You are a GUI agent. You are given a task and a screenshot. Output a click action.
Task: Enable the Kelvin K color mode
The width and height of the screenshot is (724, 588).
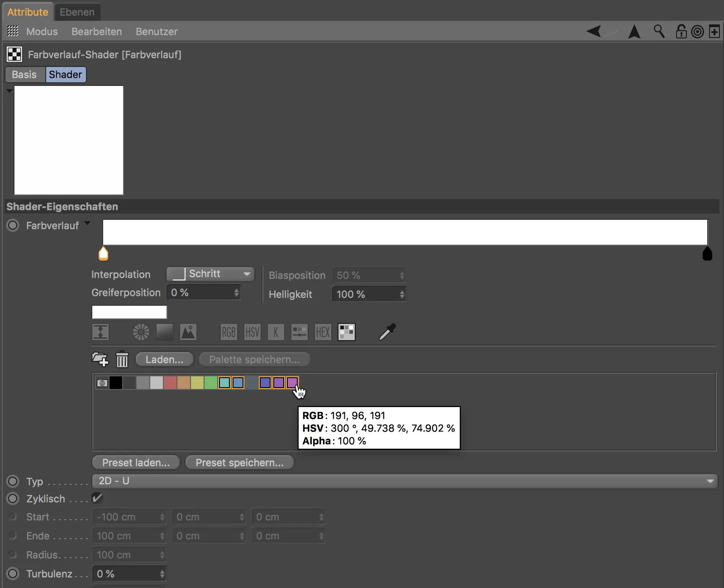pos(276,332)
